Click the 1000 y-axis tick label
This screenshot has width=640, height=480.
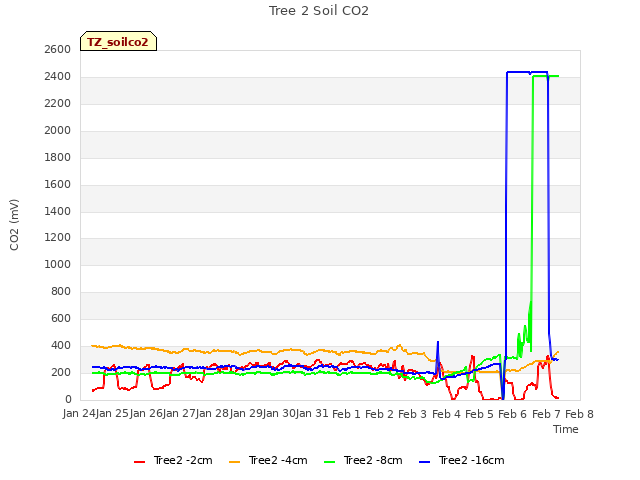tap(58, 264)
